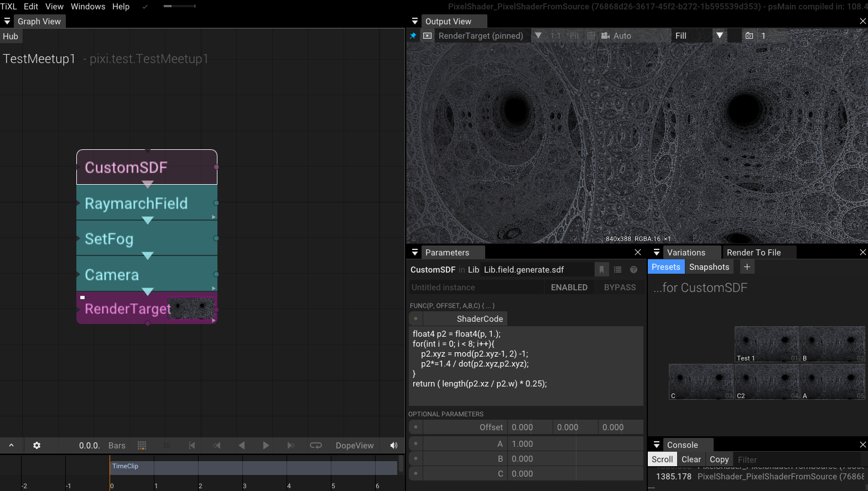Expand the RenderTarget (pinned) source dropdown
This screenshot has height=491, width=868.
[538, 36]
